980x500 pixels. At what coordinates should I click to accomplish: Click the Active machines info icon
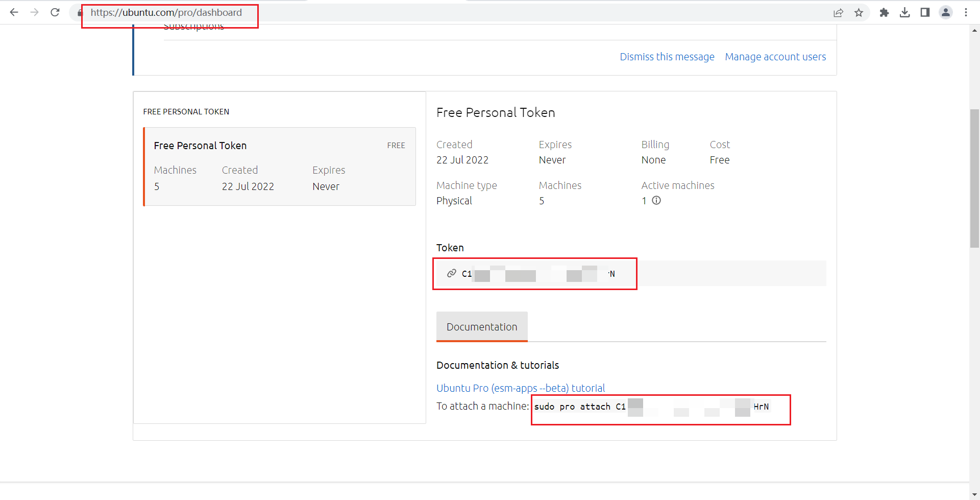pyautogui.click(x=656, y=200)
